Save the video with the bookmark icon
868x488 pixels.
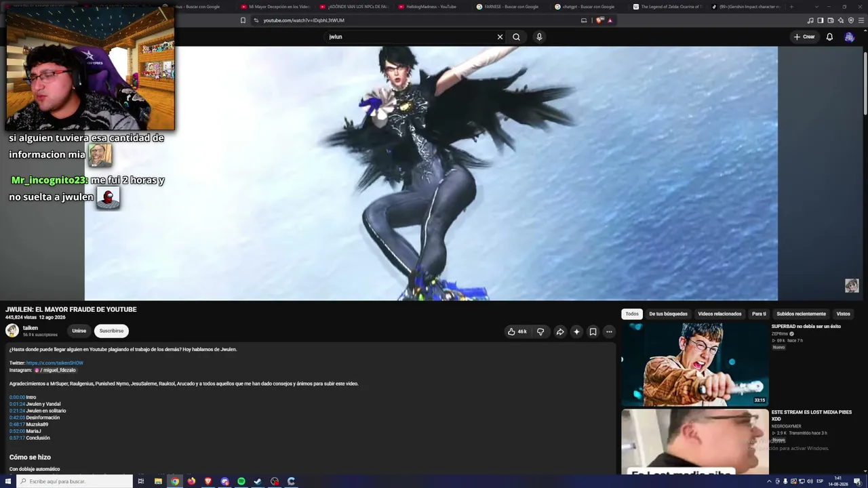click(593, 331)
